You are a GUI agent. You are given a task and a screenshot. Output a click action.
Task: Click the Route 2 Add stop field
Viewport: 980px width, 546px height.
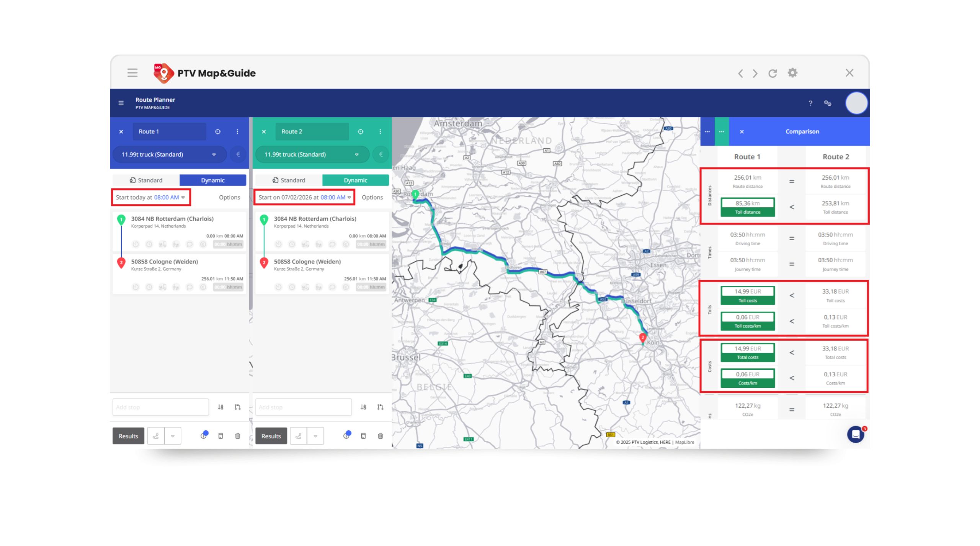coord(304,407)
